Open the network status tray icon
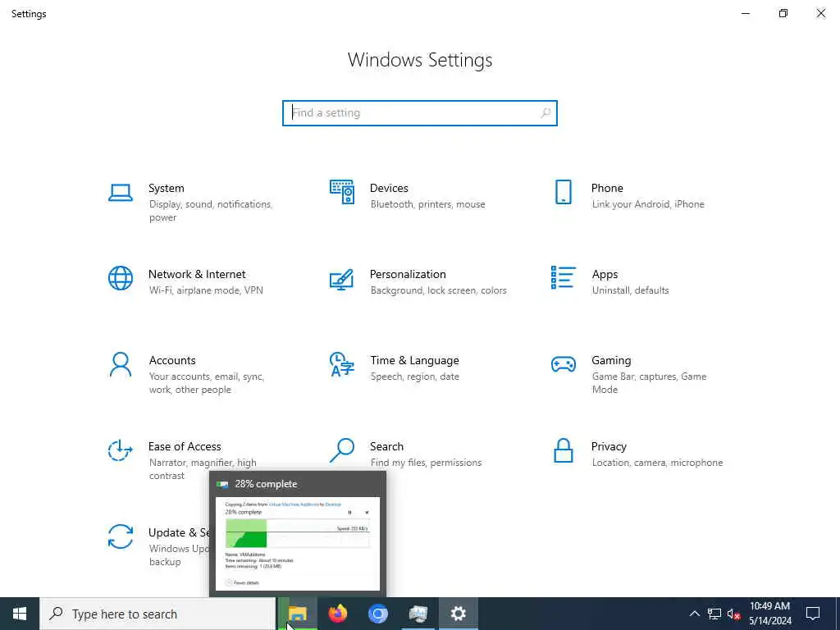Viewport: 840px width, 630px height. [714, 614]
